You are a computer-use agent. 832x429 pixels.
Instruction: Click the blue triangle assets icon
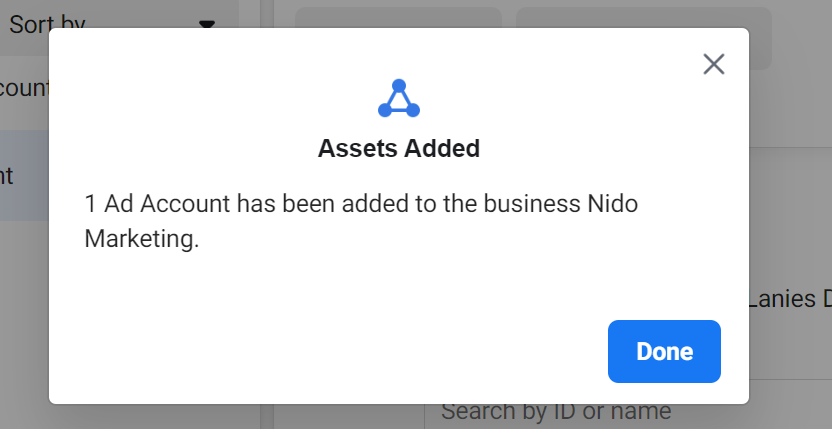tap(399, 98)
